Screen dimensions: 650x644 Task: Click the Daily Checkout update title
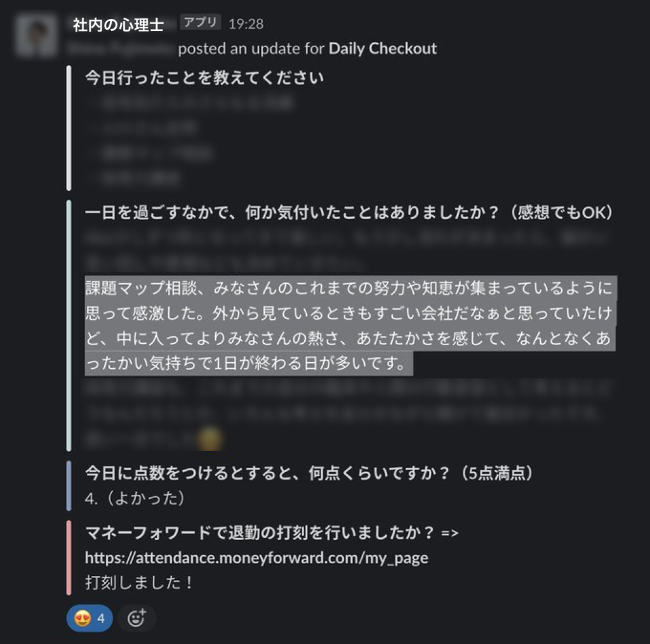pyautogui.click(x=382, y=48)
